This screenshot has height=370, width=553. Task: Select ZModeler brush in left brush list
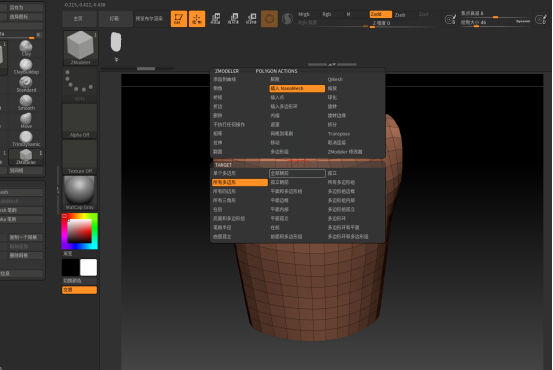click(26, 157)
